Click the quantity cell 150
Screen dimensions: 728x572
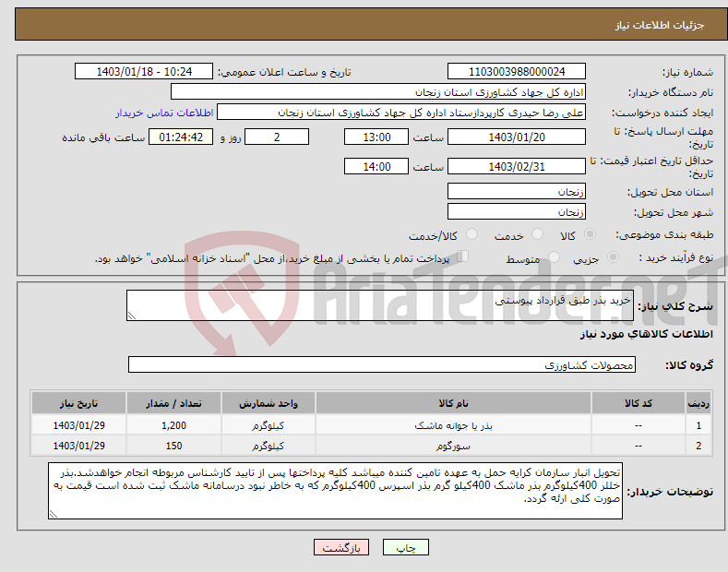[x=173, y=446]
